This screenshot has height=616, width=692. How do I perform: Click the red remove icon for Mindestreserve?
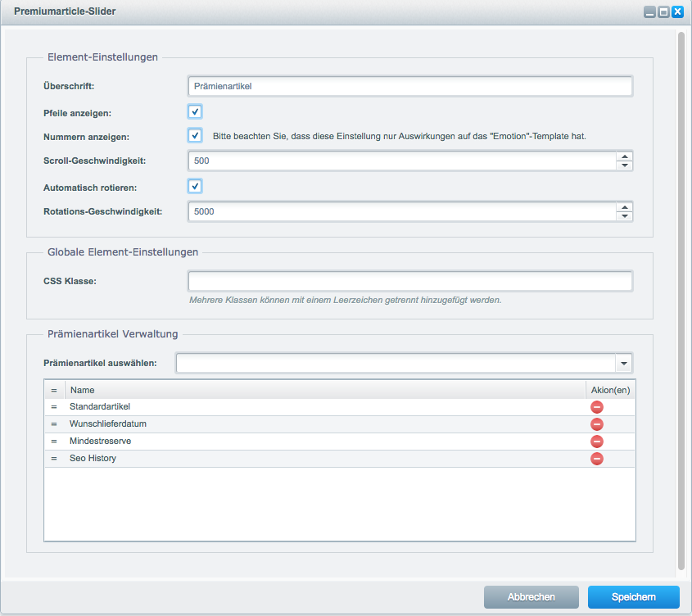pyautogui.click(x=597, y=442)
